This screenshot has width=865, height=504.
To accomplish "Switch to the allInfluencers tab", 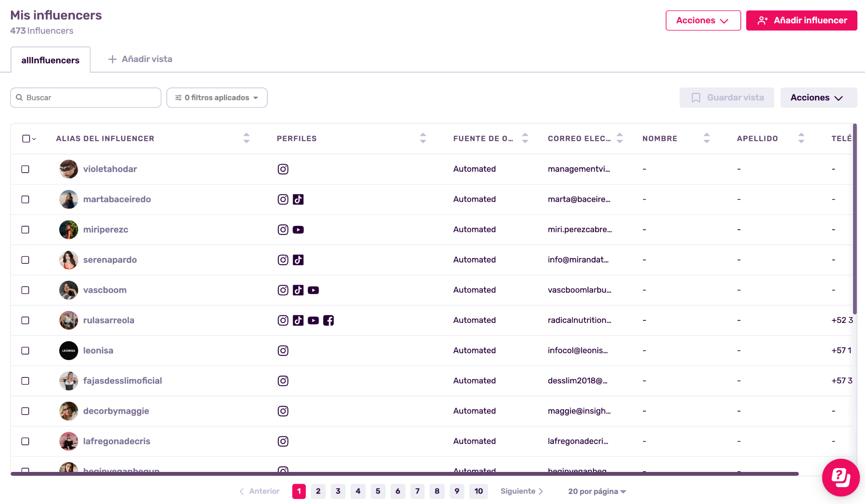I will [50, 60].
